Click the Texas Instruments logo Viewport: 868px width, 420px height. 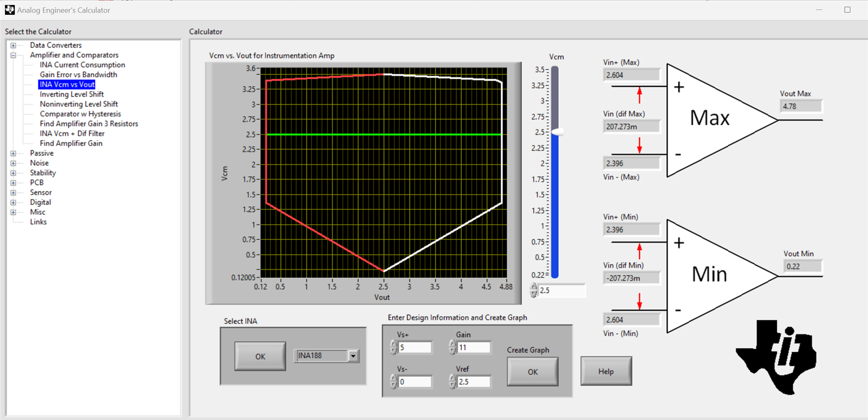pyautogui.click(x=776, y=357)
